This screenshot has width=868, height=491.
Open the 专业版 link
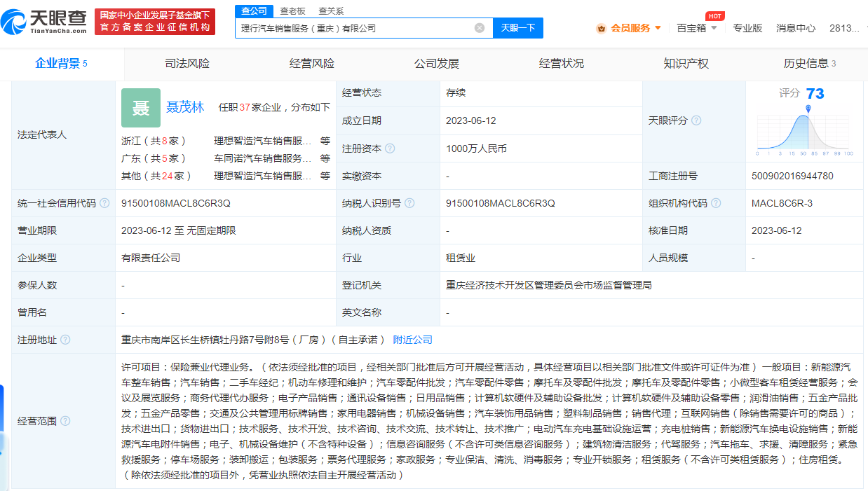tap(747, 28)
